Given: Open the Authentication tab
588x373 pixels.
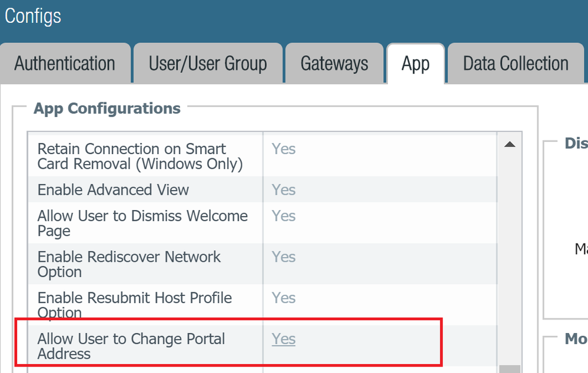Looking at the screenshot, I should pyautogui.click(x=65, y=64).
